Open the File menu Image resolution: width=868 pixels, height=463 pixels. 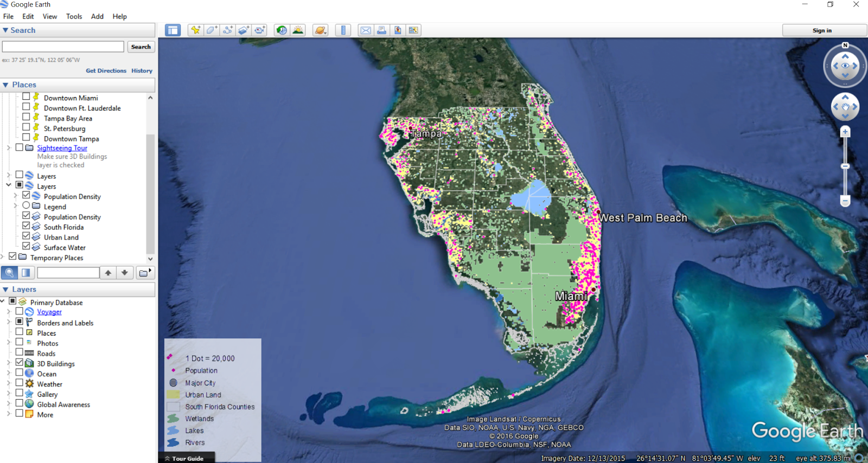point(9,16)
